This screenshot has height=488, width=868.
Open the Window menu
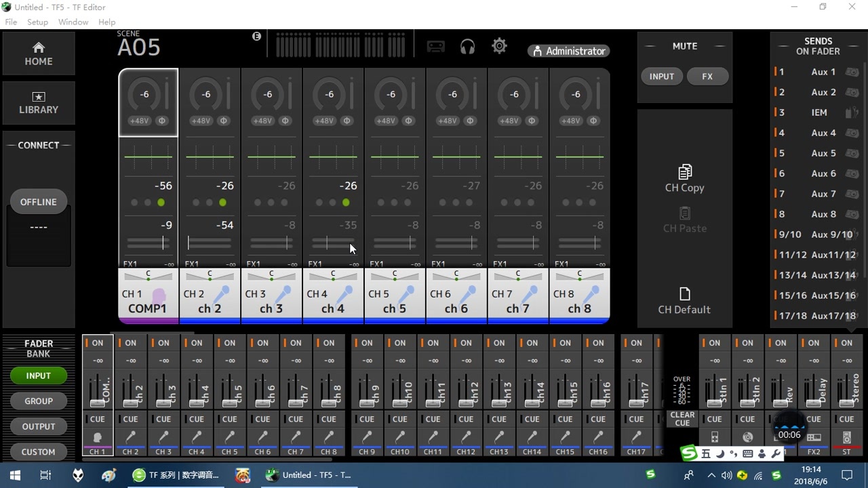pos(73,22)
